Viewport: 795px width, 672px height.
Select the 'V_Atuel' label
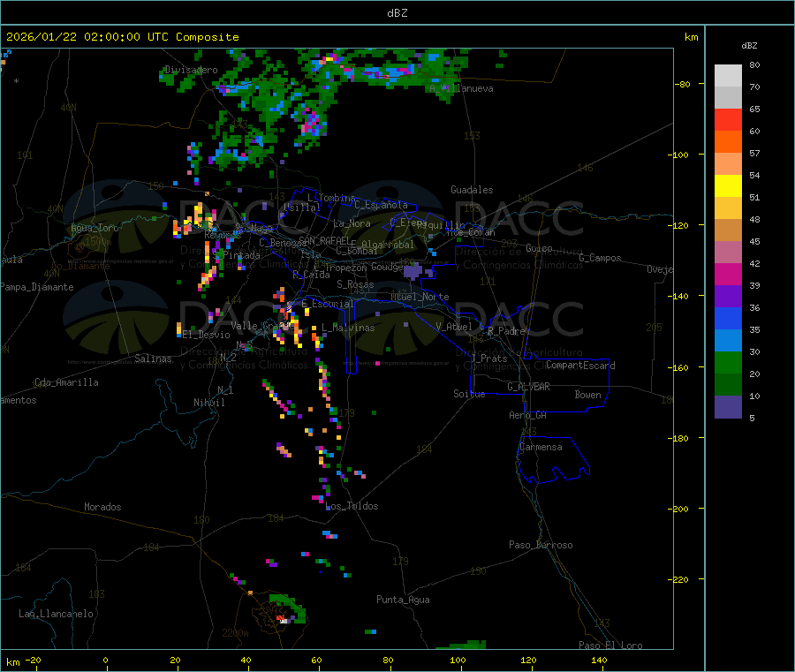[x=454, y=327]
